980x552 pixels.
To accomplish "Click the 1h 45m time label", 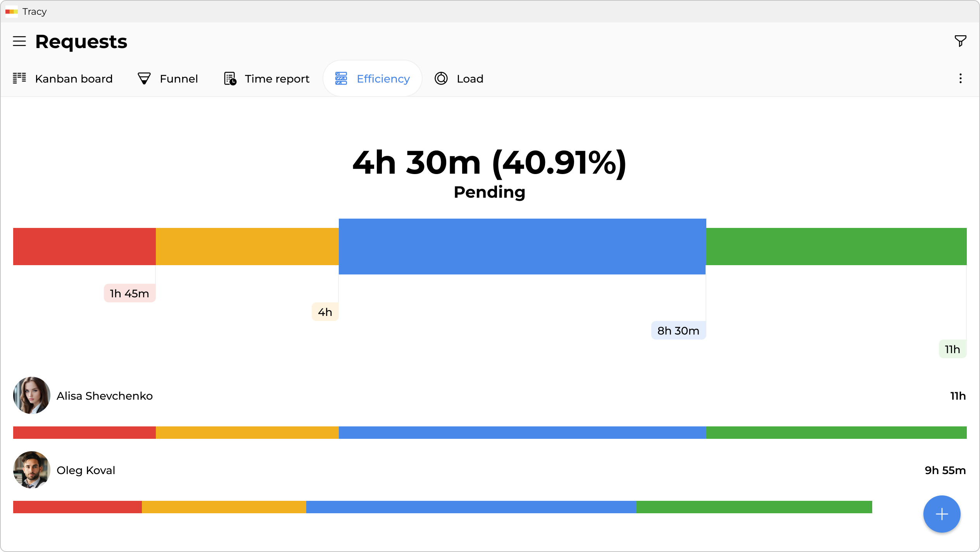I will click(129, 293).
